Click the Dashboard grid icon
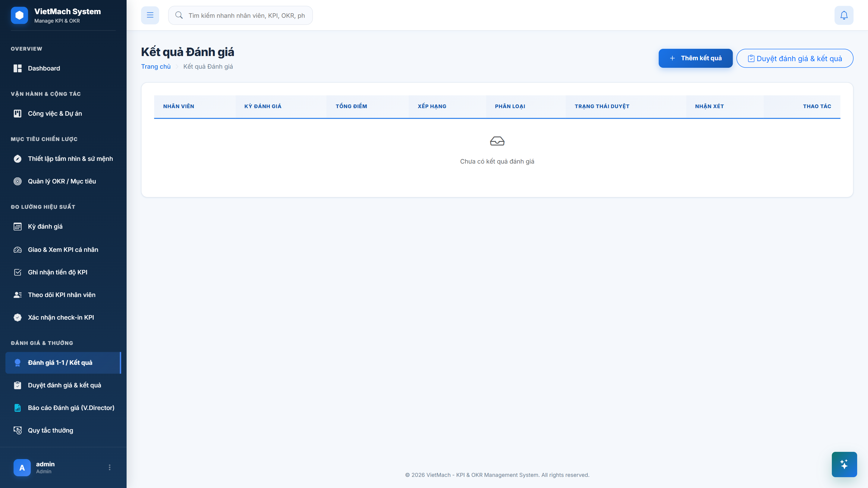Image resolution: width=868 pixels, height=488 pixels. (x=17, y=68)
